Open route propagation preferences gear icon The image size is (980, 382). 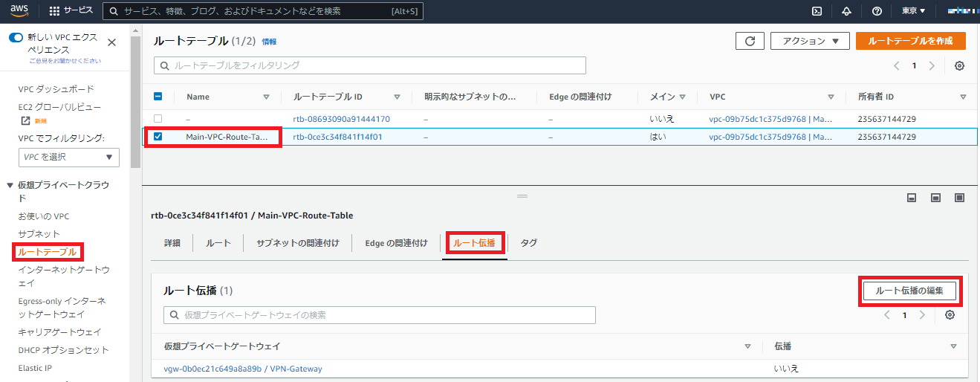(x=950, y=315)
